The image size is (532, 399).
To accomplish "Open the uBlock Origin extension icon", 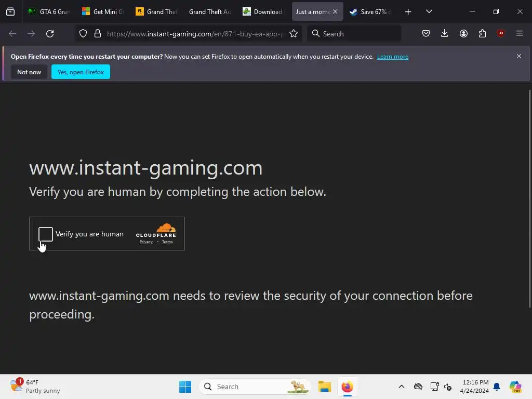I will [x=501, y=33].
